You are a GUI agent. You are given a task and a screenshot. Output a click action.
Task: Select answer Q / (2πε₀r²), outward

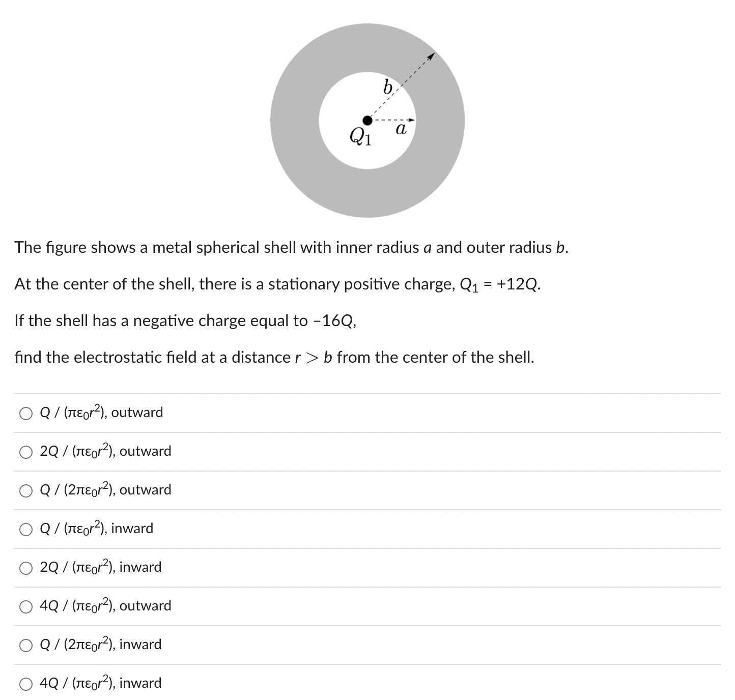tap(25, 490)
